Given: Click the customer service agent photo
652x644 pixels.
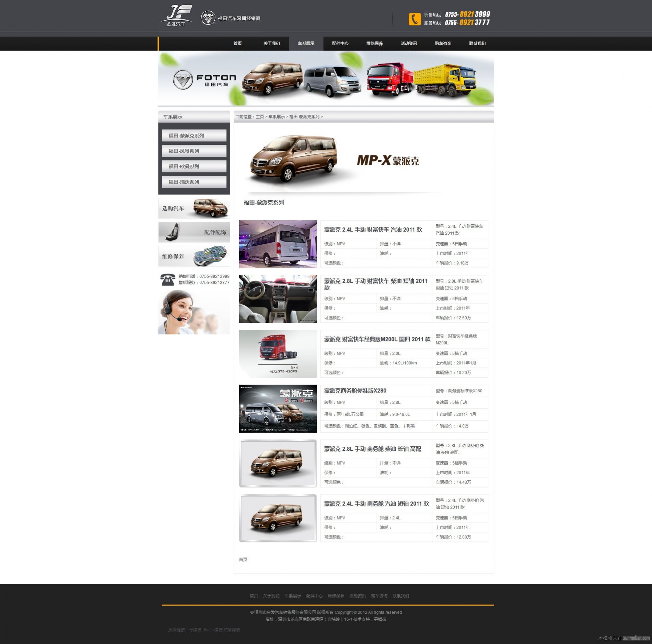Looking at the screenshot, I should pyautogui.click(x=194, y=312).
